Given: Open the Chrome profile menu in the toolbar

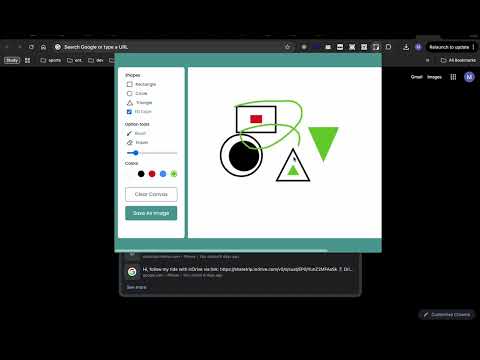Looking at the screenshot, I should pyautogui.click(x=418, y=47).
